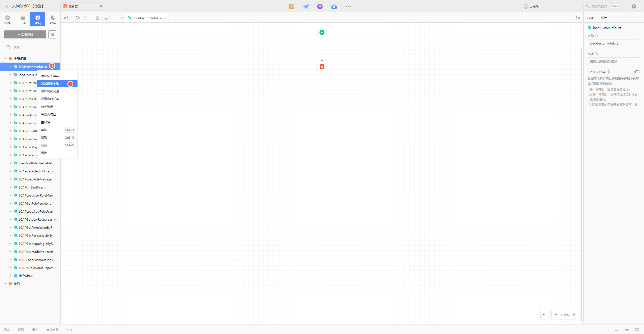Viewport: 644px width, 334px height.
Task: Click the undo arrow
Action: point(78,17)
